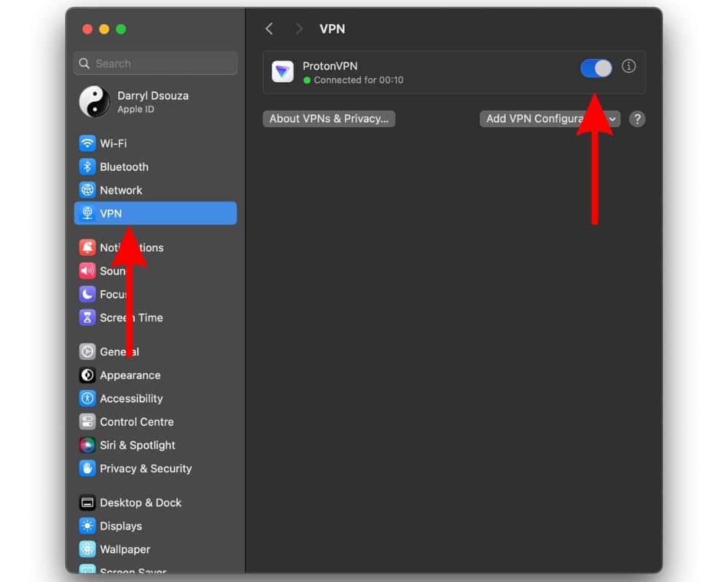728x582 pixels.
Task: Select the Siri & Spotlight icon
Action: [87, 445]
